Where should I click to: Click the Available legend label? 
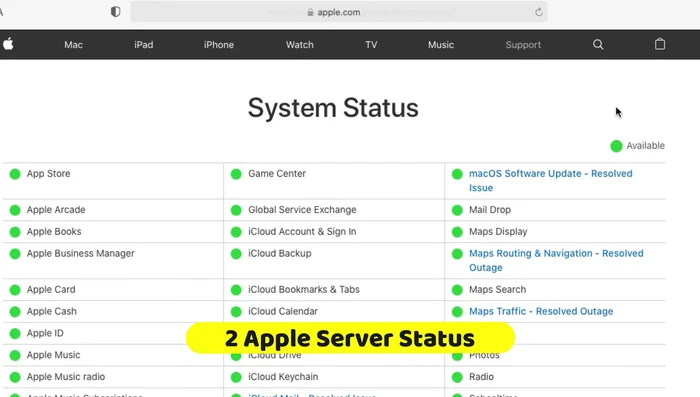coord(646,146)
